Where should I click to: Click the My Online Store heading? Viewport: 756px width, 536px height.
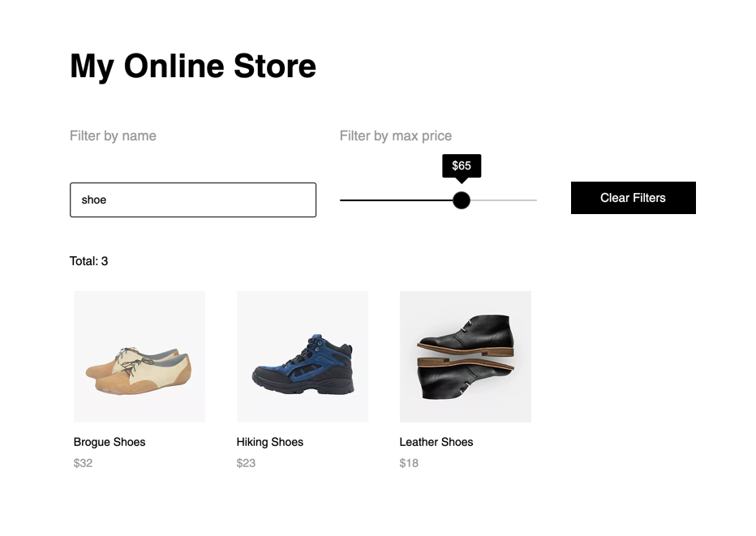point(193,66)
